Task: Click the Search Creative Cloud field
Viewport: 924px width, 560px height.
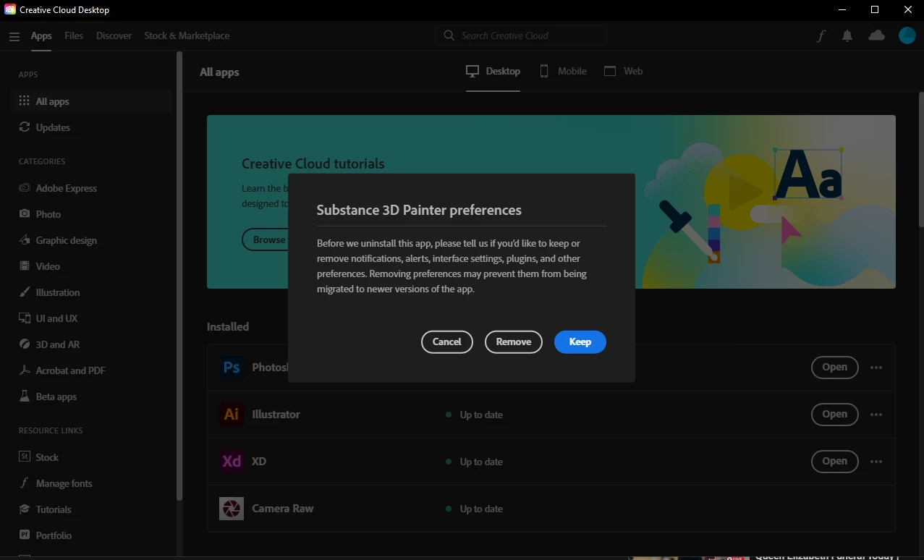Action: click(521, 35)
